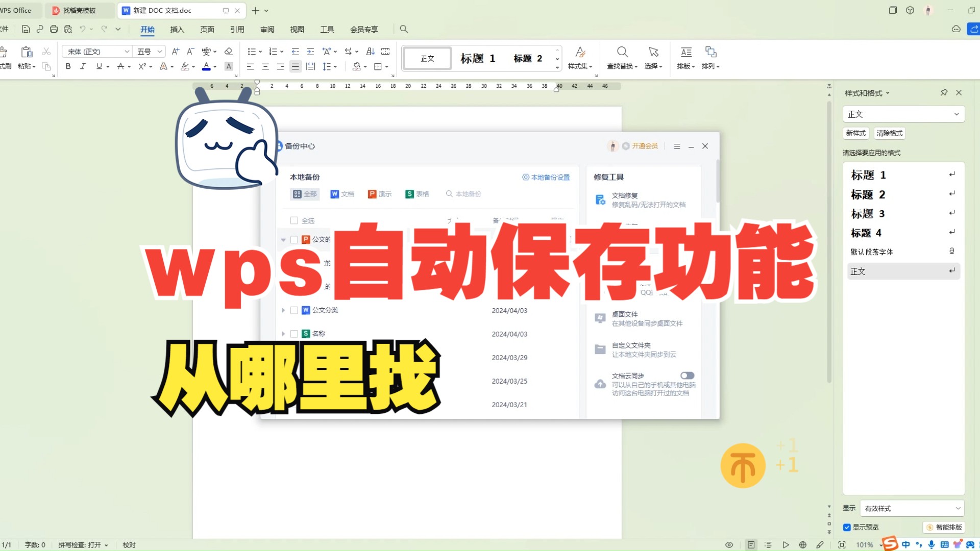Viewport: 980px width, 551px height.
Task: Click the numbered list icon
Action: (273, 52)
